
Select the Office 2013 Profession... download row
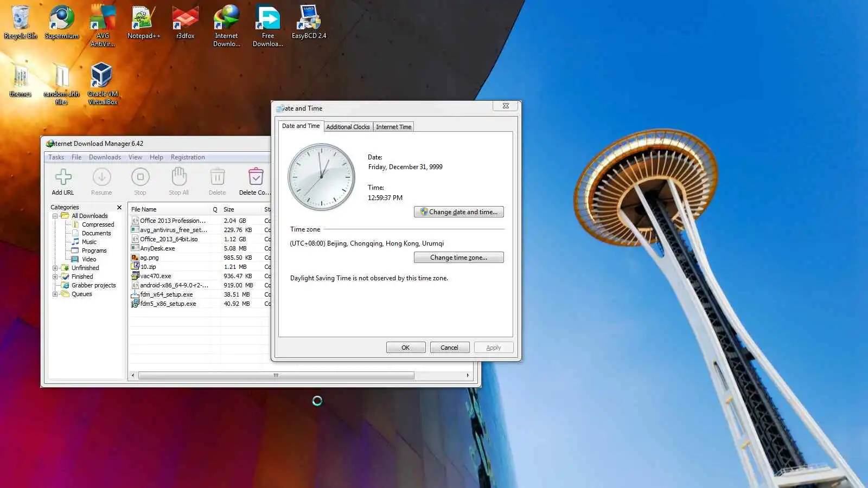[201, 221]
